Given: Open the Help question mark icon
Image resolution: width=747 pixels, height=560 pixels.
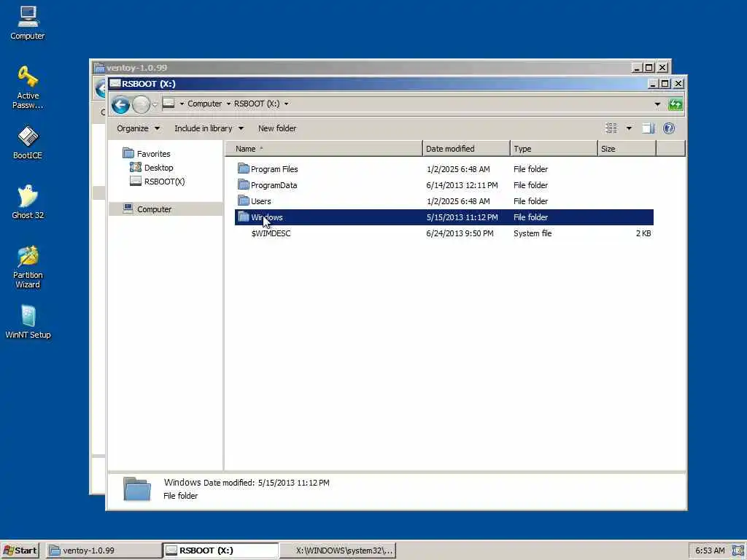Looking at the screenshot, I should (x=669, y=128).
